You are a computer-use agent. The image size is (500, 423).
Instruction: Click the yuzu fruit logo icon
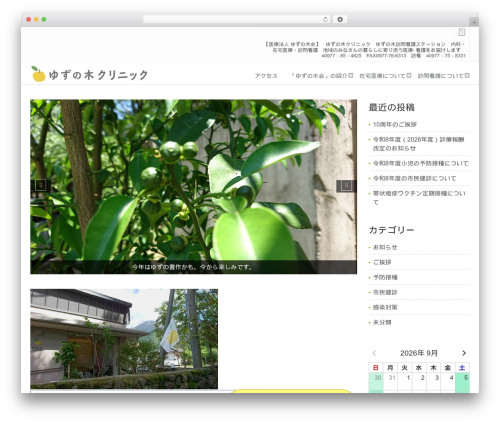(x=38, y=74)
